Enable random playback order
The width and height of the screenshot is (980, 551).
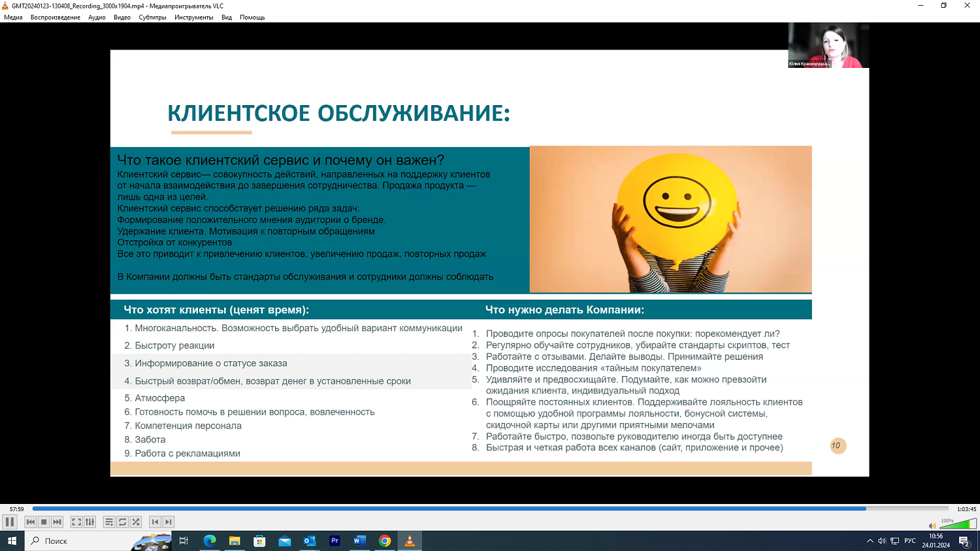(x=136, y=522)
